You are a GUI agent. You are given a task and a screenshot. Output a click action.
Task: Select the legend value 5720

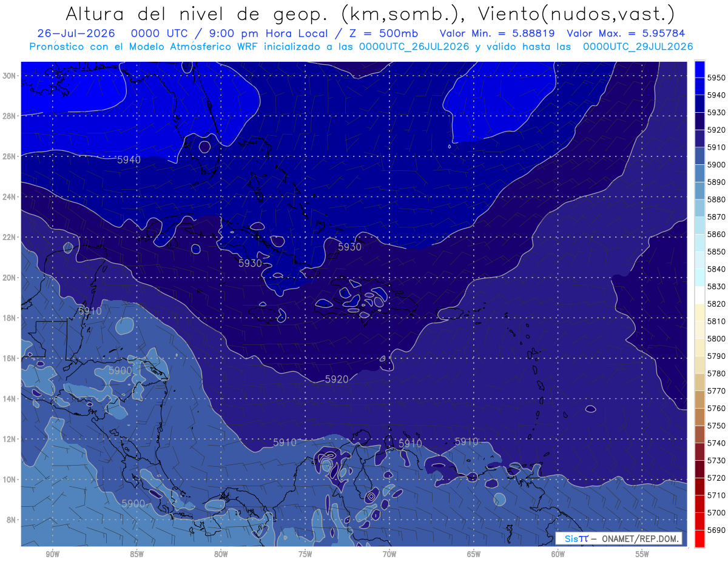pyautogui.click(x=716, y=478)
